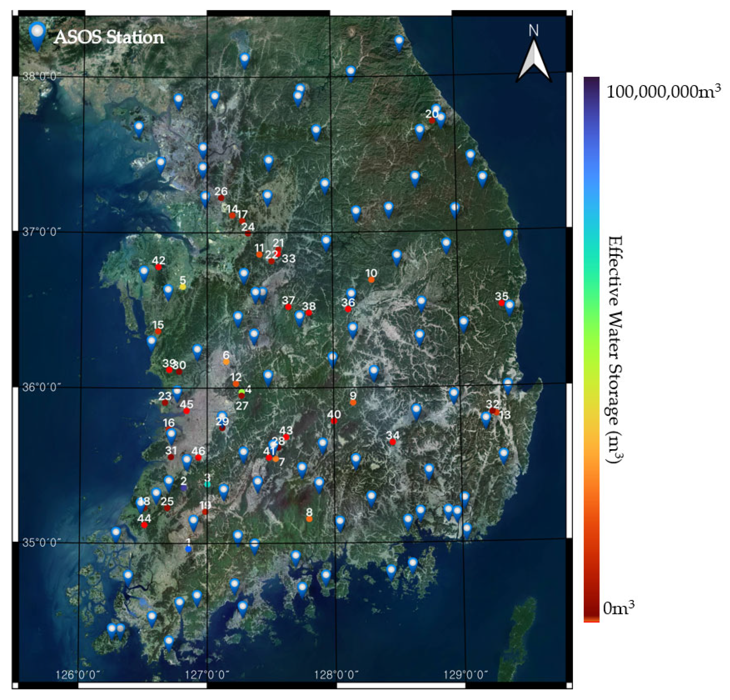The height and width of the screenshot is (700, 730).
Task: Click the ASOS Station legend text
Action: [x=109, y=37]
